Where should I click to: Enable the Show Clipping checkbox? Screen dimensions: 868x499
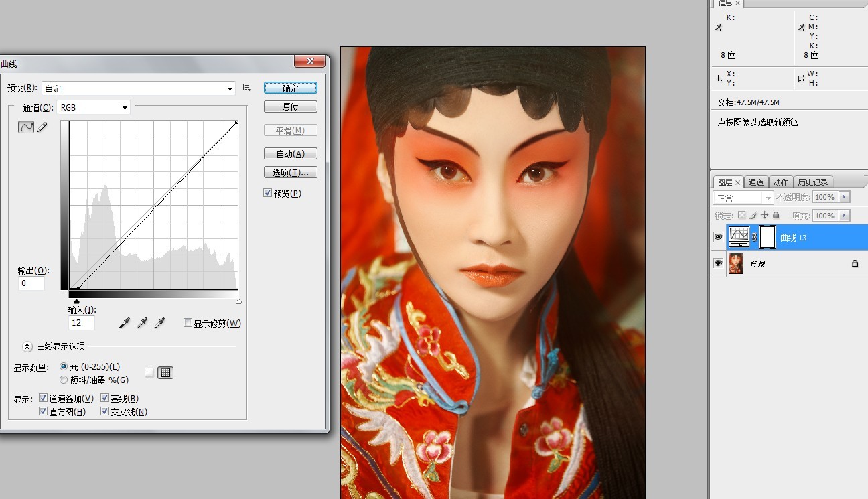188,323
